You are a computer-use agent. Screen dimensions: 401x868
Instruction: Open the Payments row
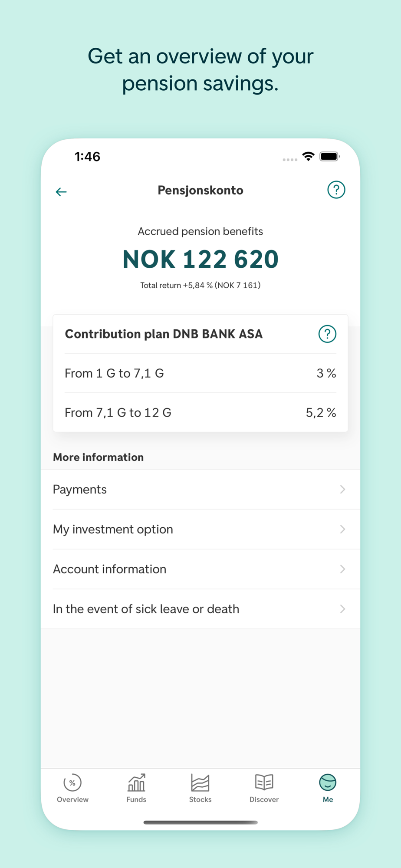[x=80, y=490]
